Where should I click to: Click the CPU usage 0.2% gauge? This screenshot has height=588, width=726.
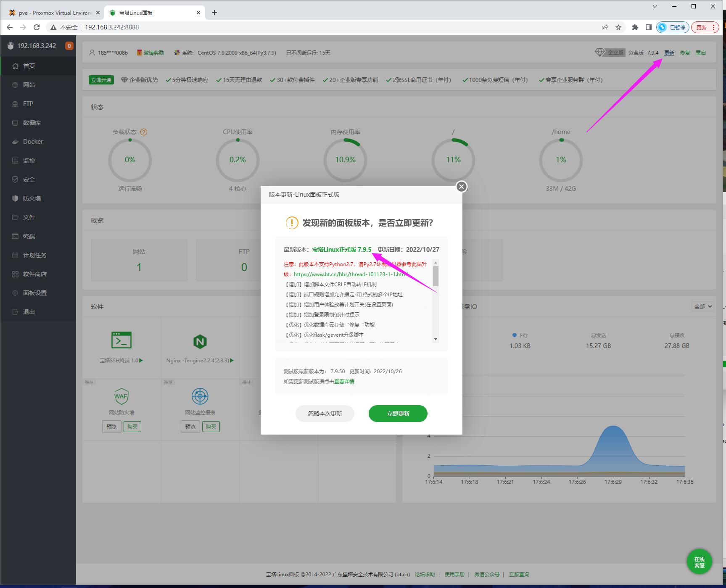coord(238,160)
